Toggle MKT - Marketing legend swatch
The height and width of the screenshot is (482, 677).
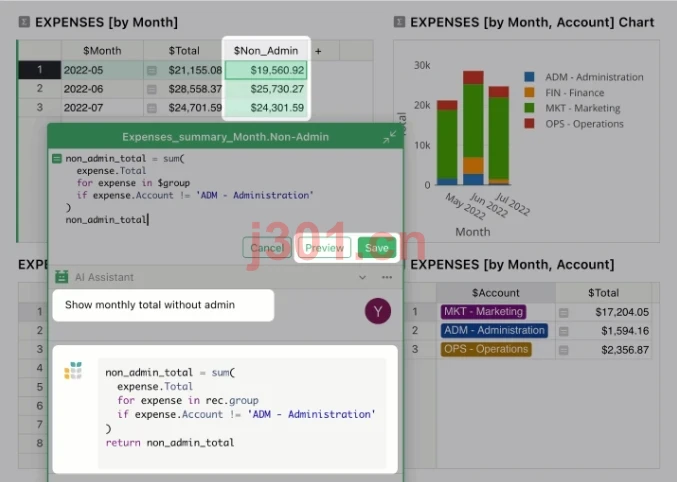(529, 108)
